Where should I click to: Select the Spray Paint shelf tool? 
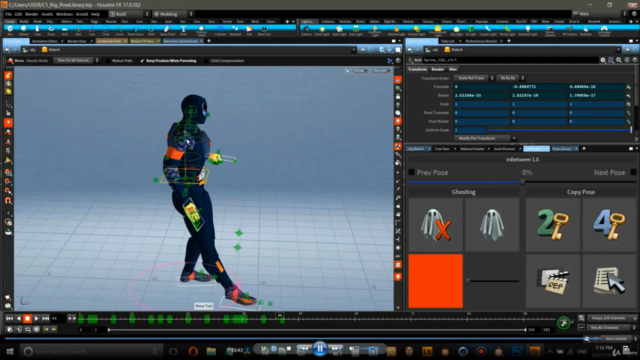pos(167,30)
